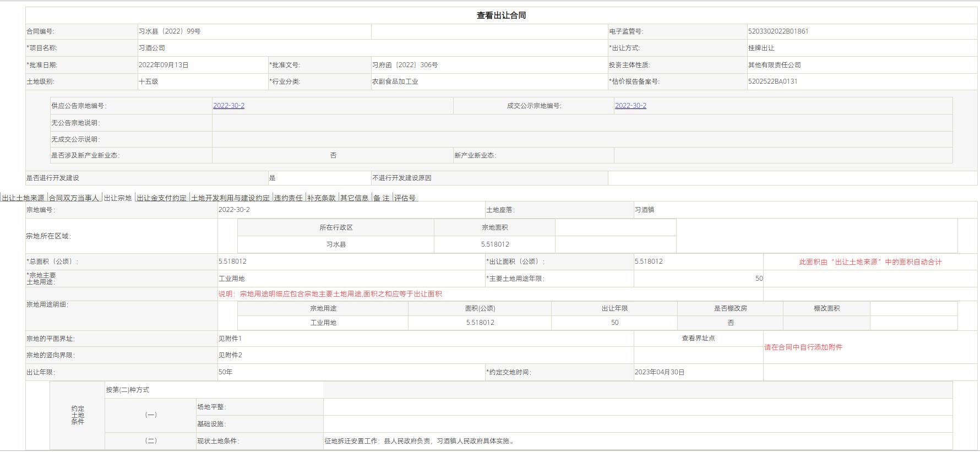Switch to the 合同双方当事人 tab
This screenshot has width=980, height=452.
pyautogui.click(x=74, y=198)
